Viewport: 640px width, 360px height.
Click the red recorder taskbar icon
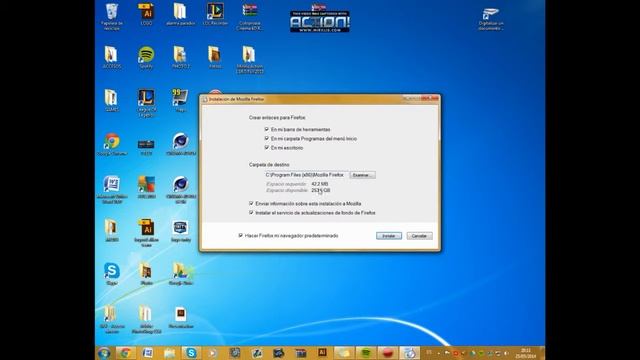pos(387,353)
